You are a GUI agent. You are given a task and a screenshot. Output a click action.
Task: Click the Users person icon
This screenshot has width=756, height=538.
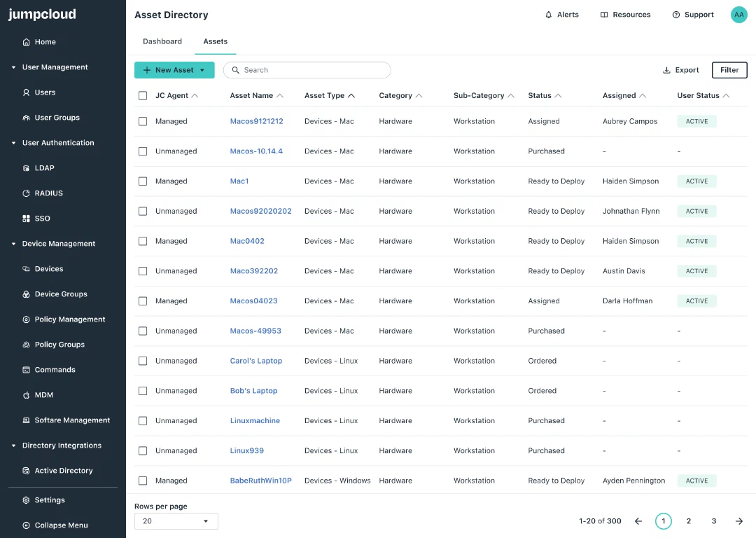[26, 92]
